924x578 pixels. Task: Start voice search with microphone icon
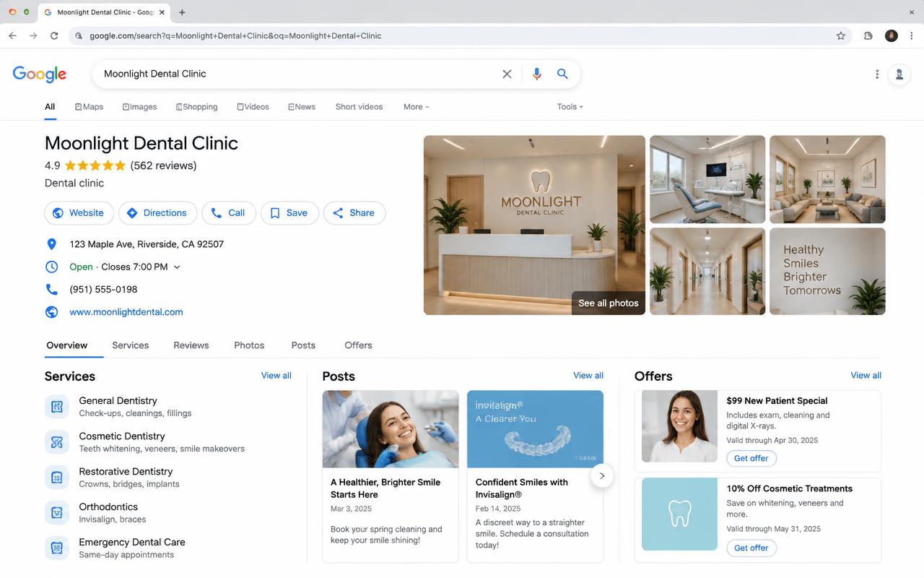pos(536,74)
